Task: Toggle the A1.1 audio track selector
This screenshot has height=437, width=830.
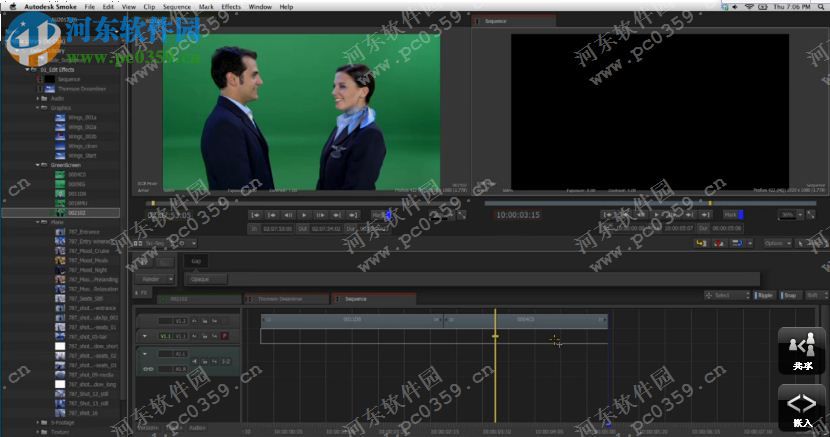Action: tap(181, 353)
